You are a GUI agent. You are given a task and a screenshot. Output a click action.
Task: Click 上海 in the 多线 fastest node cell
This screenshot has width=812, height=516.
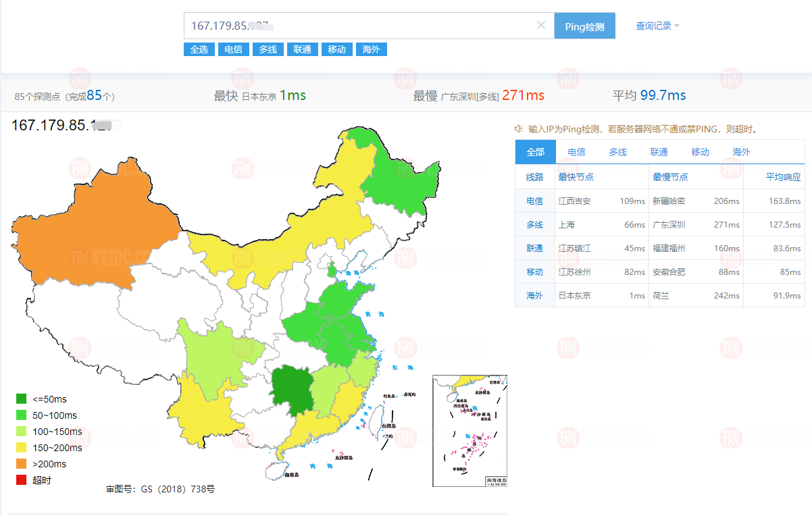point(565,224)
